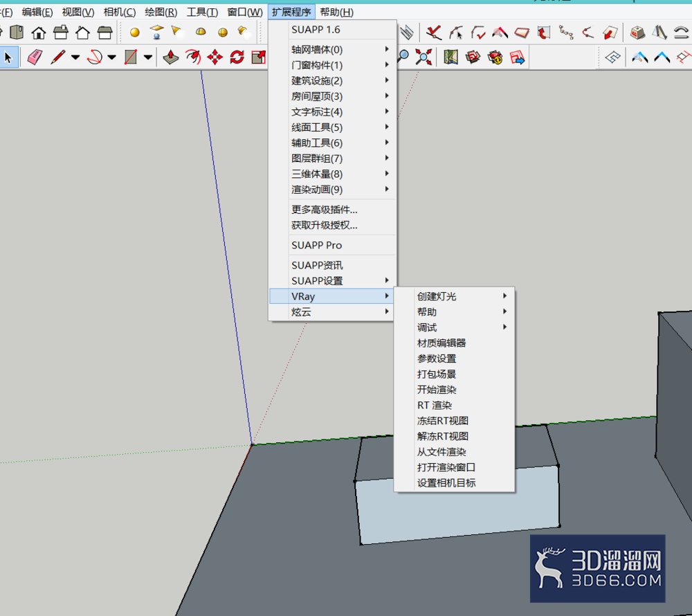Choose 设置相机目标 in VRay submenu
Viewport: 692px width, 616px height.
click(x=455, y=482)
